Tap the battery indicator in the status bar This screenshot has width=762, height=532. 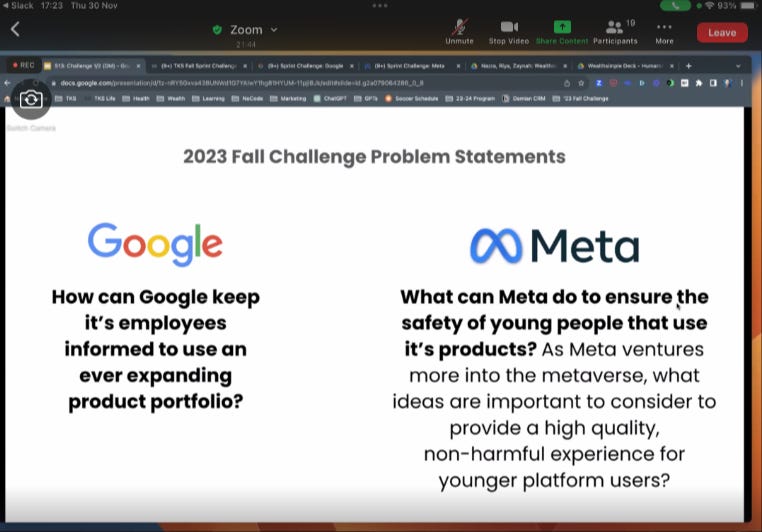coord(748,6)
